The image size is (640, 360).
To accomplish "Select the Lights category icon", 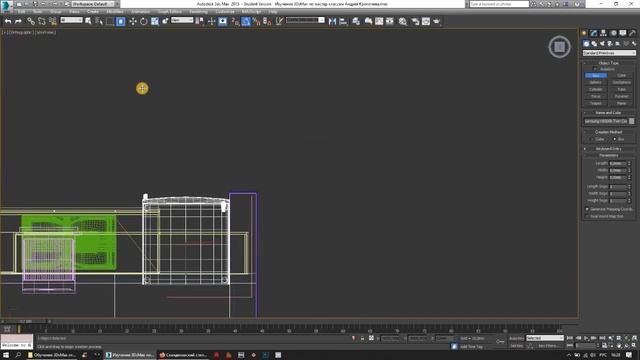I will [x=602, y=44].
